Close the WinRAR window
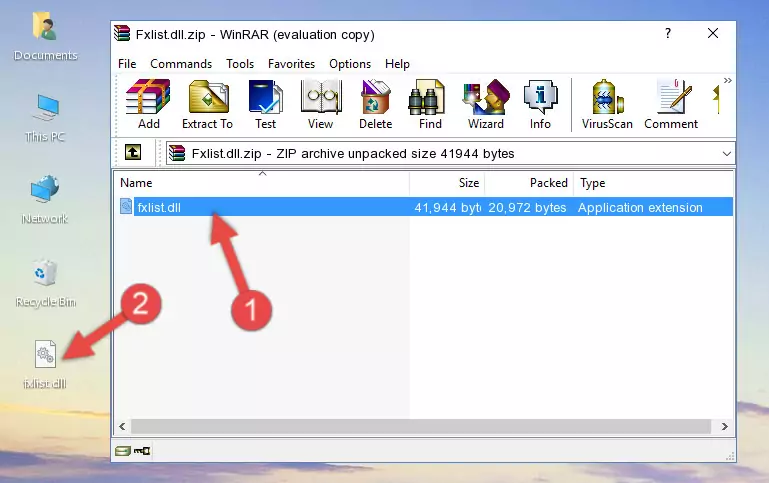 713,33
